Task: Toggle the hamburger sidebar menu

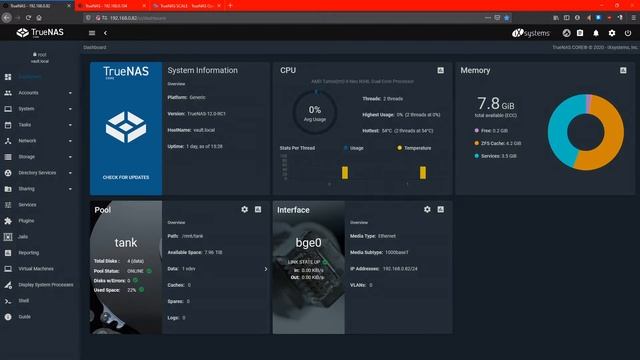Action: pyautogui.click(x=92, y=33)
